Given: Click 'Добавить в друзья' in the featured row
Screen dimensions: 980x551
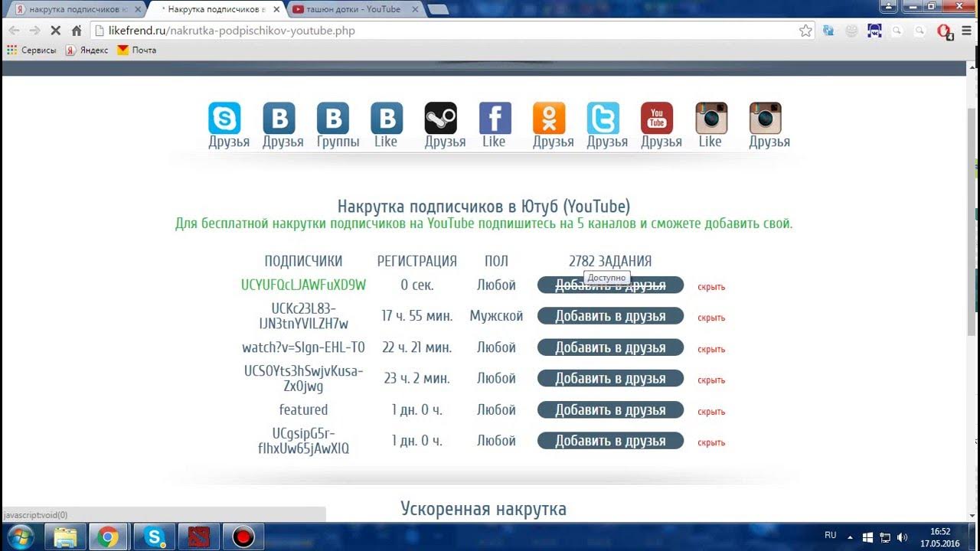Looking at the screenshot, I should [x=610, y=409].
